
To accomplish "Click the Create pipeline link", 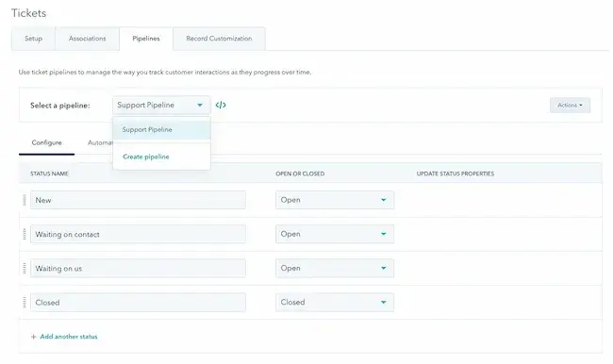I will 146,157.
